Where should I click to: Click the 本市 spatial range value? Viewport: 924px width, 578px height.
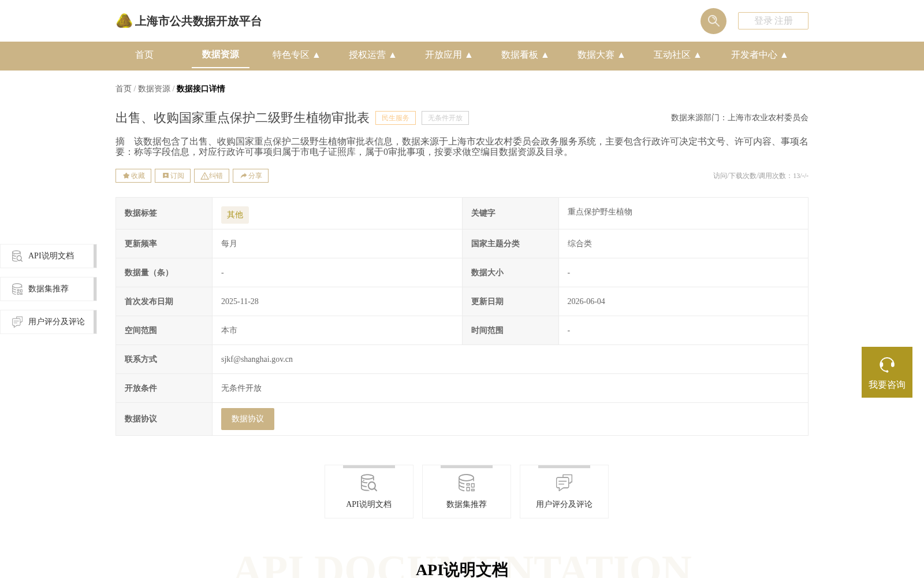tap(229, 331)
